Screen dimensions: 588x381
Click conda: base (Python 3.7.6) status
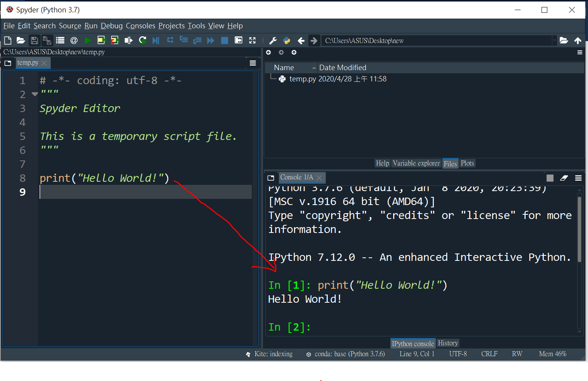[346, 354]
